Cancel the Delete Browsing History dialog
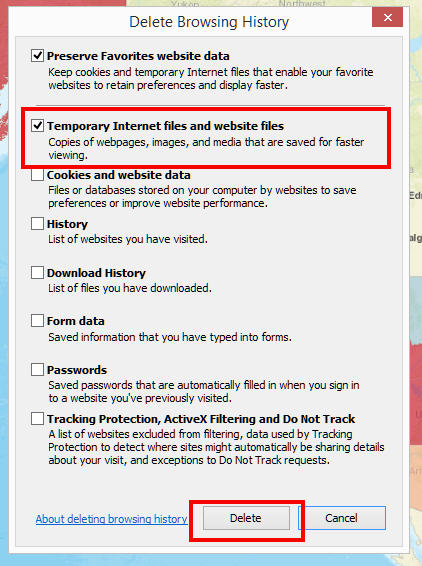The image size is (422, 566). pos(341,518)
